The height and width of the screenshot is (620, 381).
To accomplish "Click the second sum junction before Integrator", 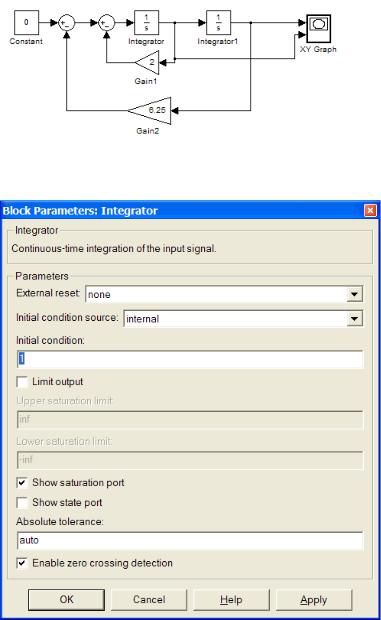I will 106,23.
